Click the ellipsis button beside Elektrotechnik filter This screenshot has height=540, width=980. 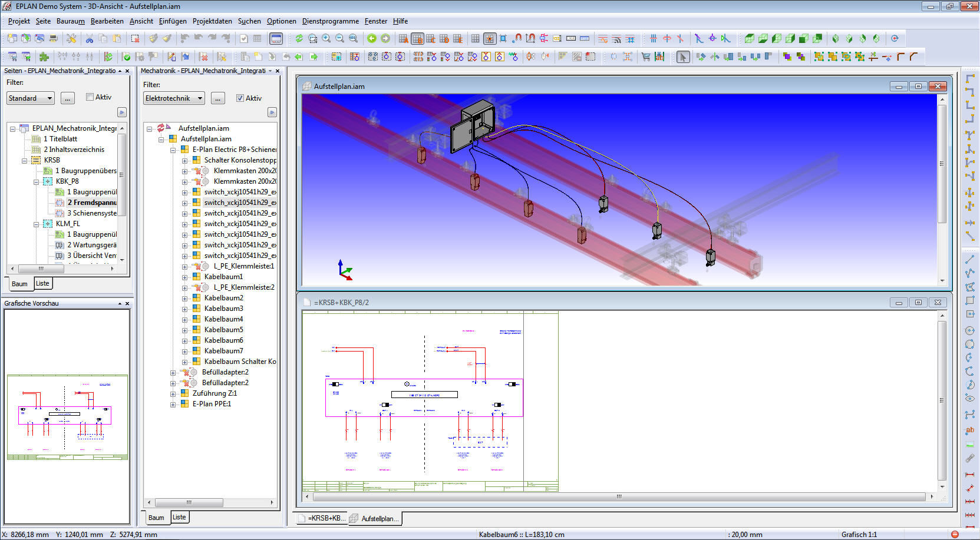click(x=218, y=98)
